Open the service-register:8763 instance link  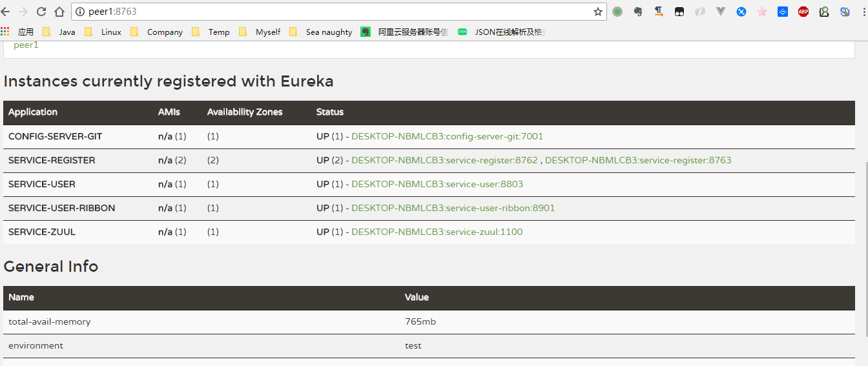pyautogui.click(x=638, y=160)
